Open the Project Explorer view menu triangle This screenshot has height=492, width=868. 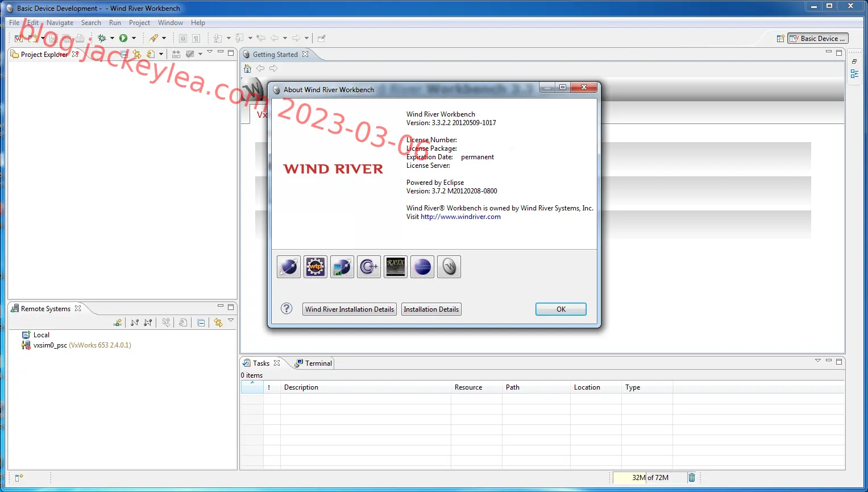coord(210,52)
